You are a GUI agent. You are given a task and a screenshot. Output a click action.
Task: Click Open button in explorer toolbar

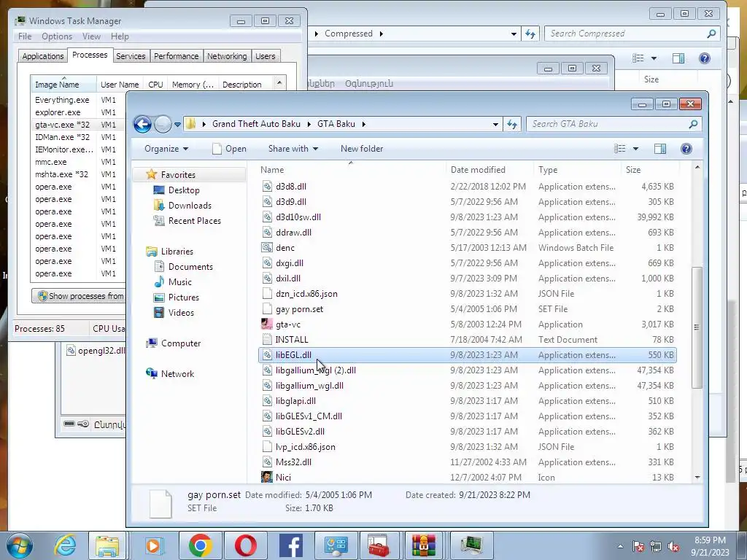[229, 149]
